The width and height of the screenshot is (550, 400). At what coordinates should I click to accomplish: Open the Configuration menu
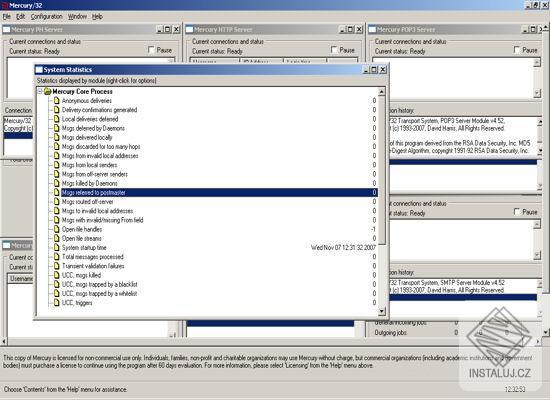(x=46, y=16)
